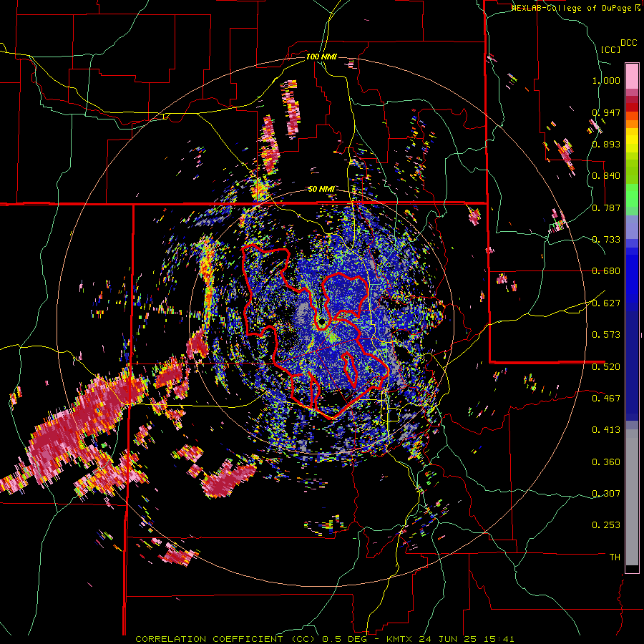Screen dimensions: 644x644
Task: Click the 50 NMI range ring label
Action: click(321, 190)
